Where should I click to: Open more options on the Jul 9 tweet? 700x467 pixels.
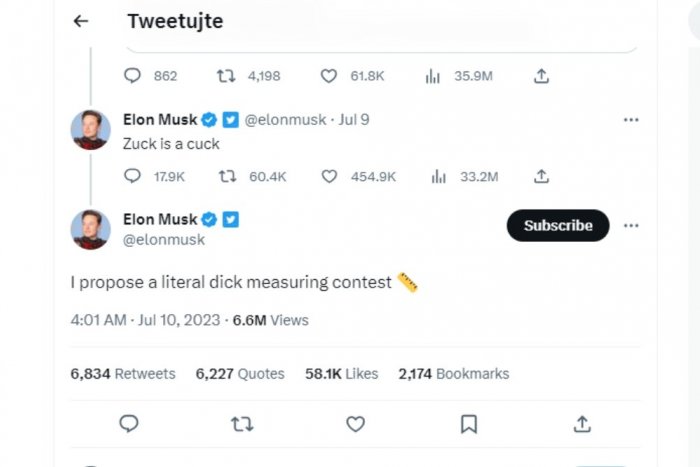pos(631,120)
